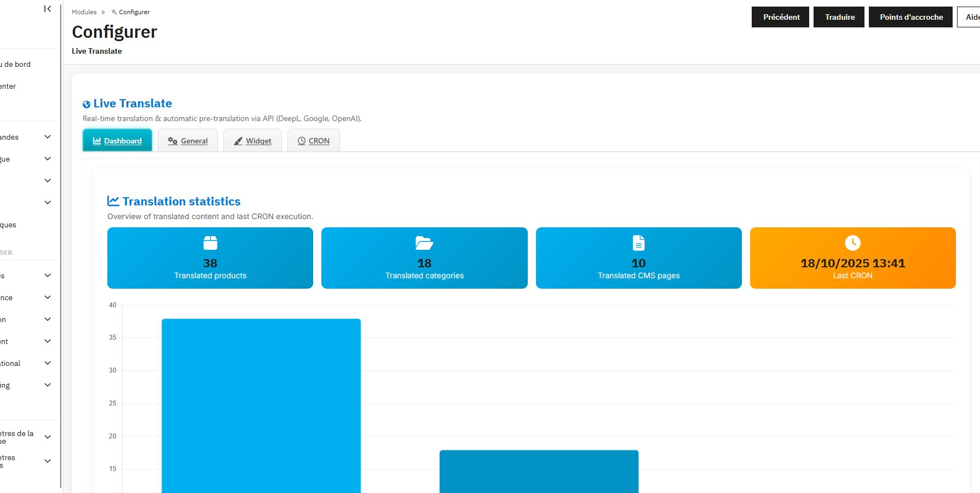
Task: Go to the CRON tab
Action: [x=314, y=140]
